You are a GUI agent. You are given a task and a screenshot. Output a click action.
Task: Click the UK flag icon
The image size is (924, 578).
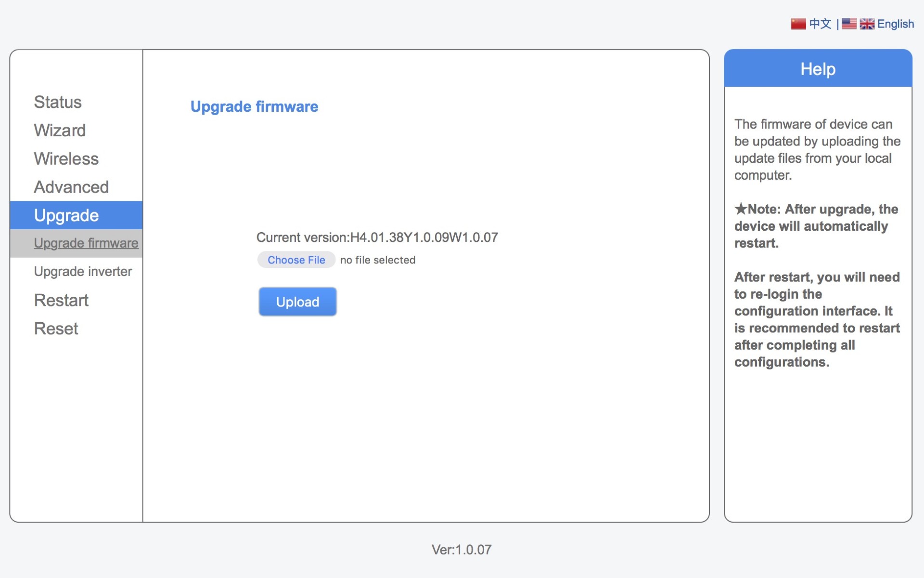pos(867,24)
